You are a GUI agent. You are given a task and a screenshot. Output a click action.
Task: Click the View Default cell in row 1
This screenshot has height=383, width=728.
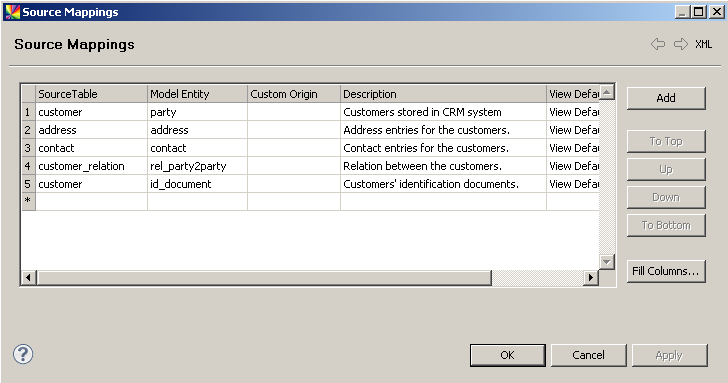point(573,112)
